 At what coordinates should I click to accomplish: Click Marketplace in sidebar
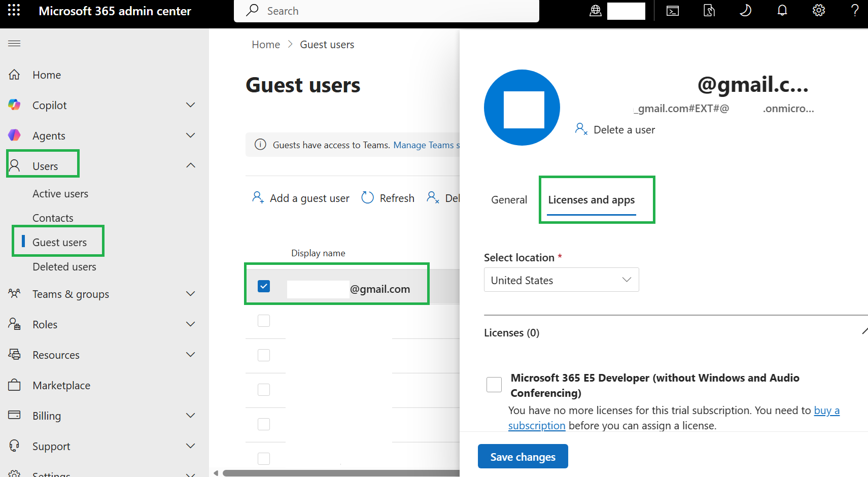[61, 386]
